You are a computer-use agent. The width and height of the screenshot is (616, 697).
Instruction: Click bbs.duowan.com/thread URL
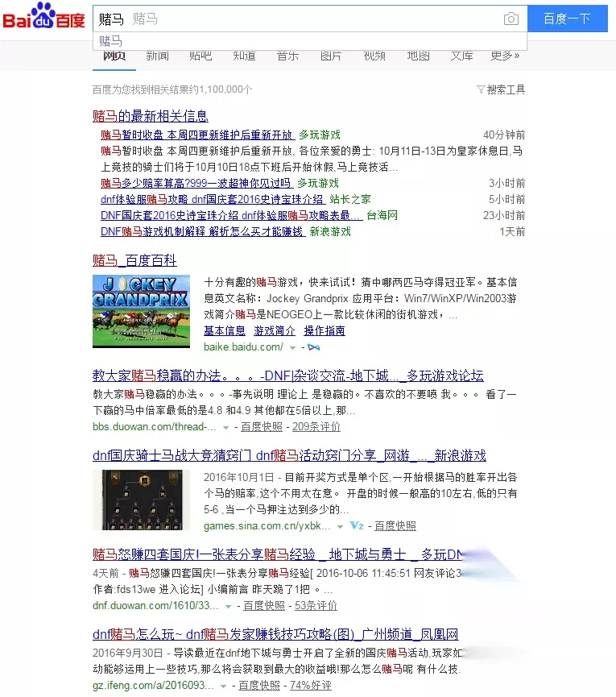(154, 427)
